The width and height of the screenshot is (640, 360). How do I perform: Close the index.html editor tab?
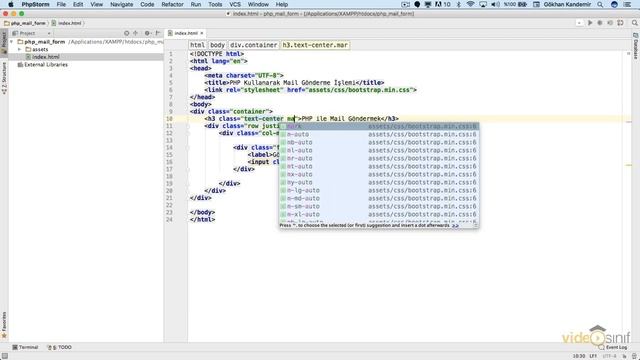pyautogui.click(x=202, y=33)
